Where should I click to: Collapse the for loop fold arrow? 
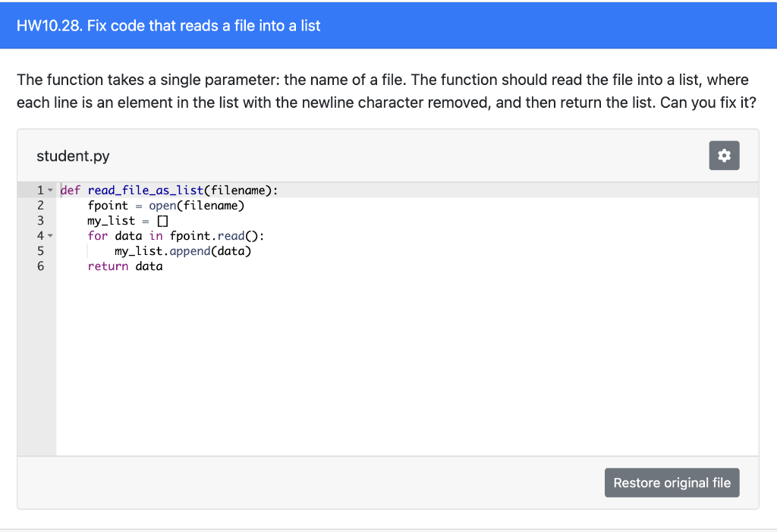(x=50, y=236)
